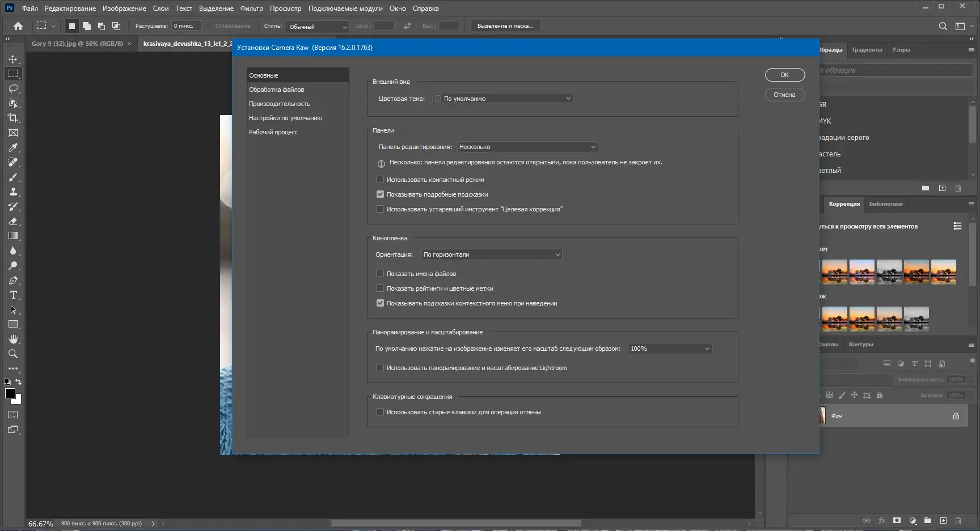Select the Dodge tool
Screen dimensions: 980x531
pyautogui.click(x=13, y=265)
